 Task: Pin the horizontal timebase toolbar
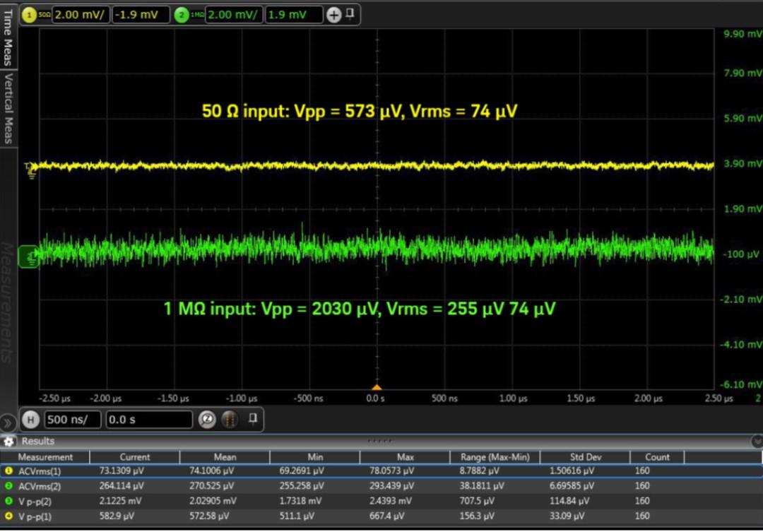coord(253,419)
